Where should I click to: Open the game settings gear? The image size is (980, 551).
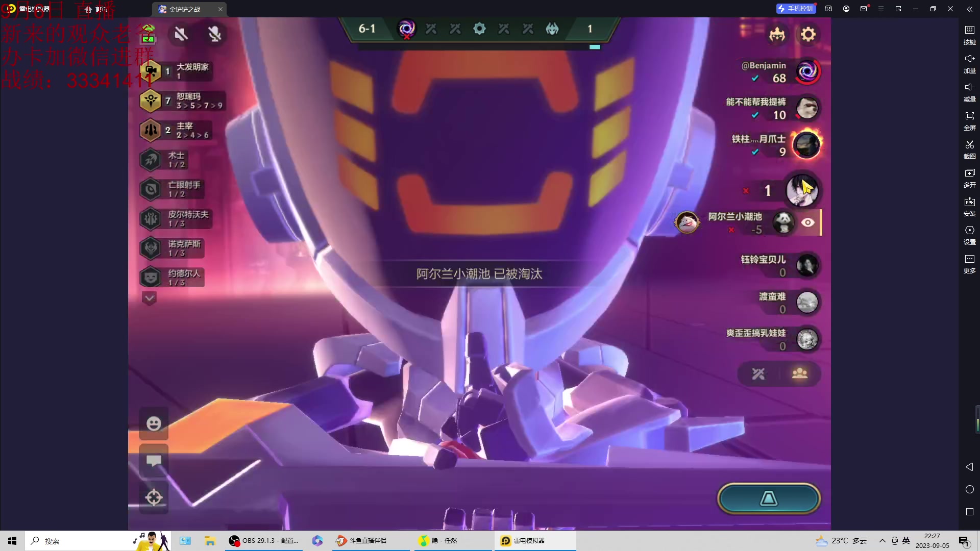(x=808, y=34)
